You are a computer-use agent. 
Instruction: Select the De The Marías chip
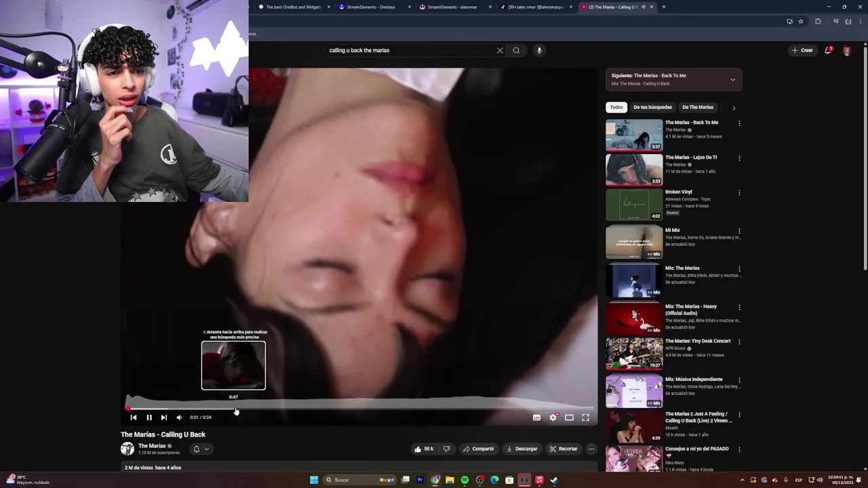click(x=697, y=107)
